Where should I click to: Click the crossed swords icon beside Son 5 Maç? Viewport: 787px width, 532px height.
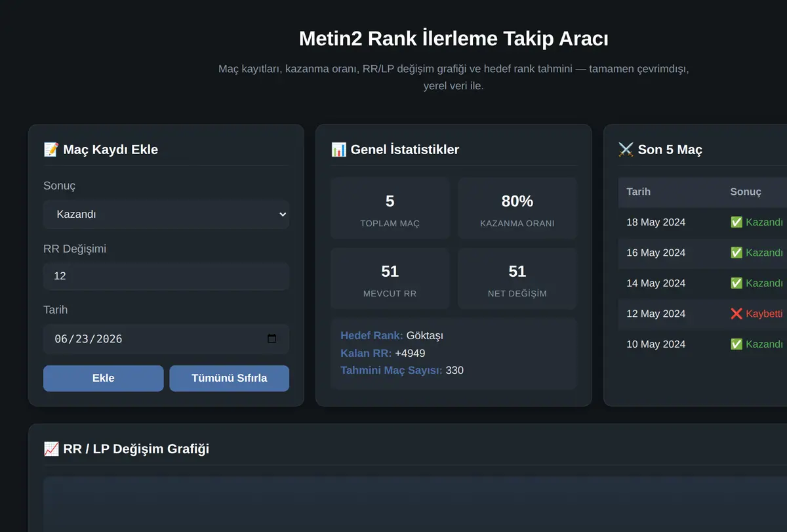click(626, 150)
